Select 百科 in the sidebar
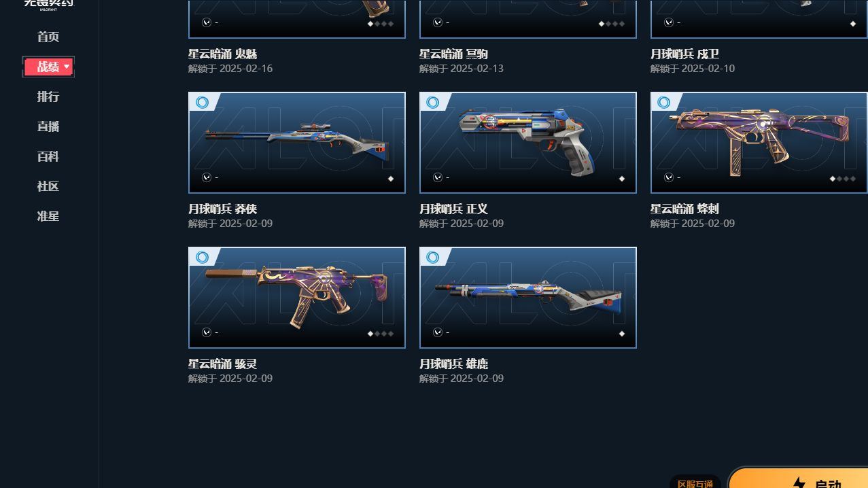The image size is (868, 488). click(x=48, y=156)
